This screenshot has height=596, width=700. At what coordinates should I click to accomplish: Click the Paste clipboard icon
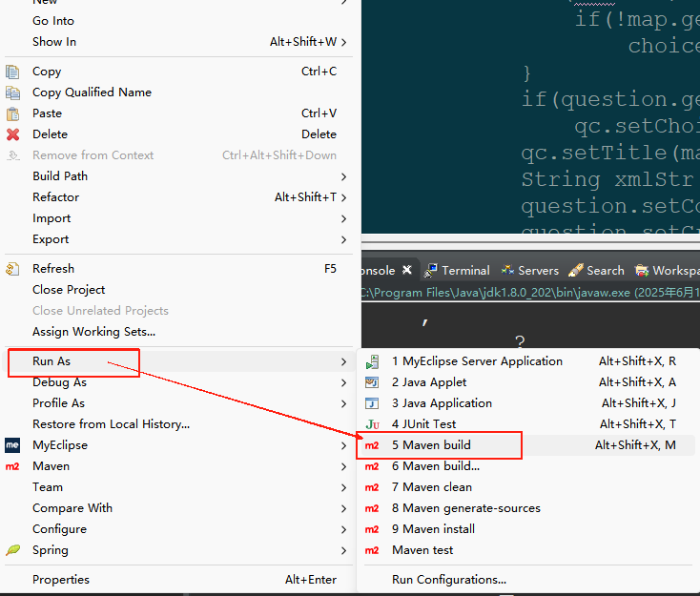[x=12, y=113]
